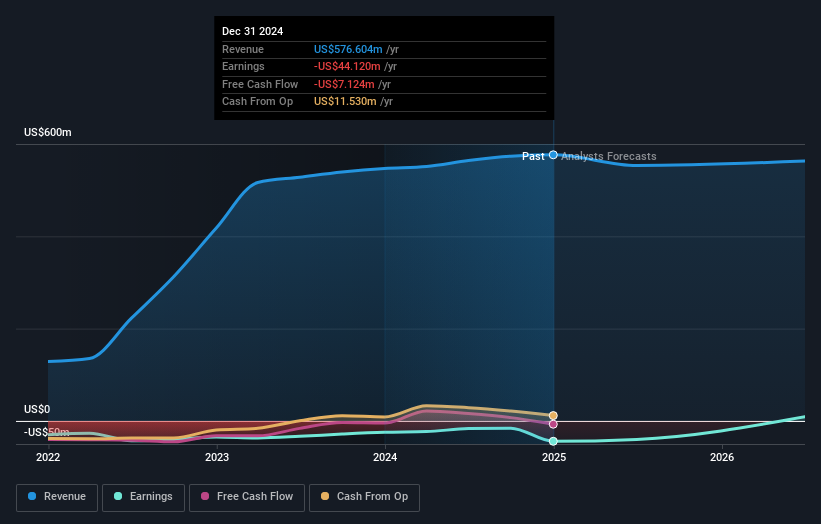Click the Earnings row label in tooltip

click(x=243, y=66)
